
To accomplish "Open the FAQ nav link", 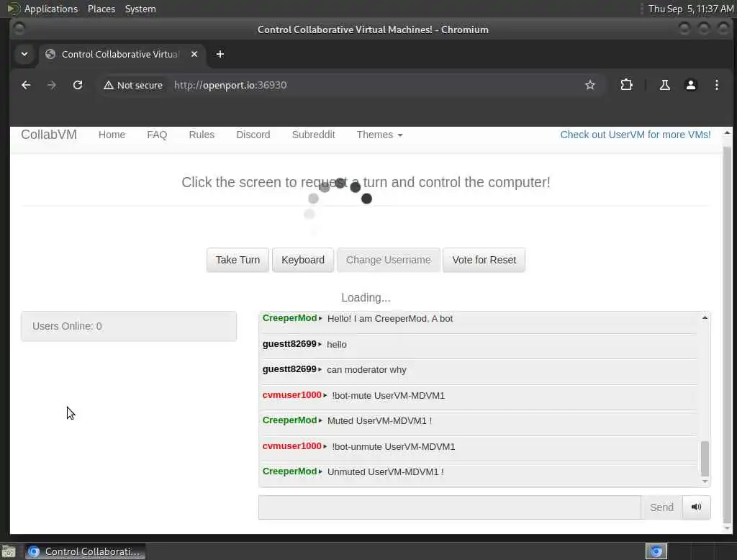I will coord(157,135).
